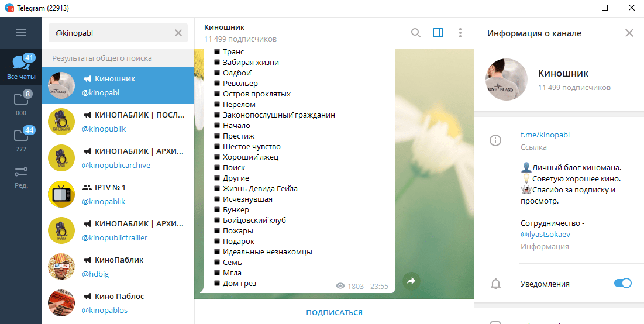644x324 pixels.
Task: Open the Кино Паблос channel result
Action: point(118,303)
